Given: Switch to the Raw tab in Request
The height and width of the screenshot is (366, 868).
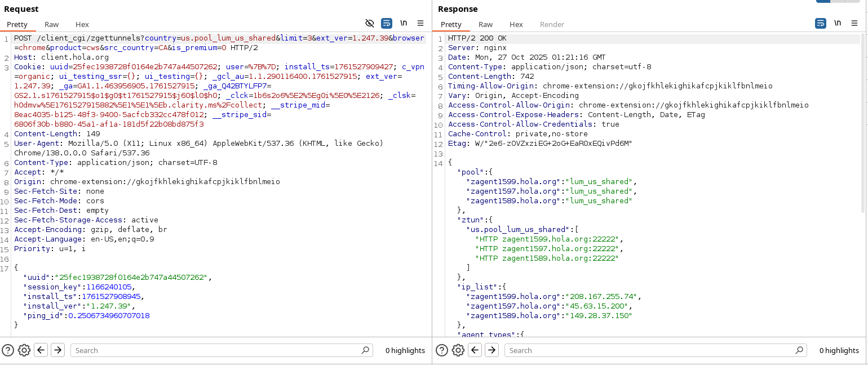Looking at the screenshot, I should tap(52, 24).
